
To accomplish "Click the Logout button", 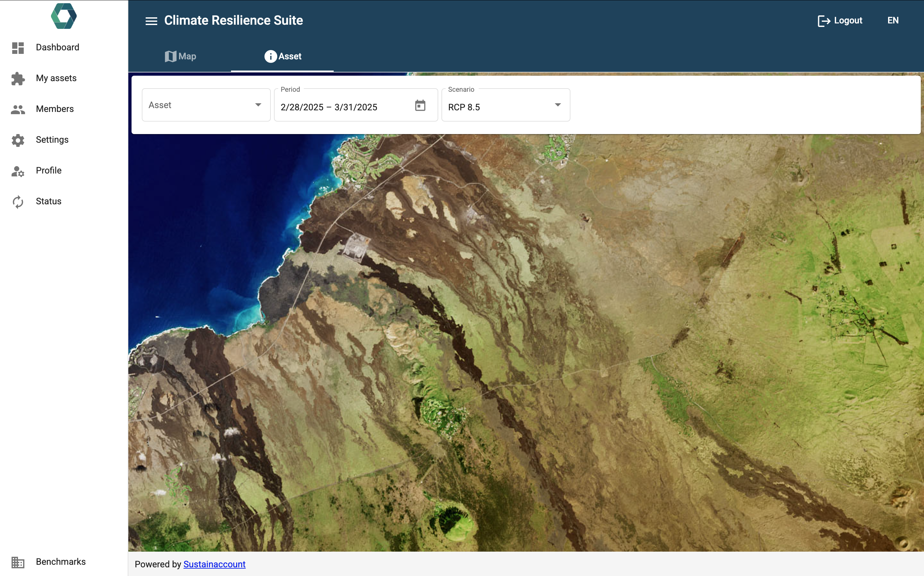I will pyautogui.click(x=840, y=21).
